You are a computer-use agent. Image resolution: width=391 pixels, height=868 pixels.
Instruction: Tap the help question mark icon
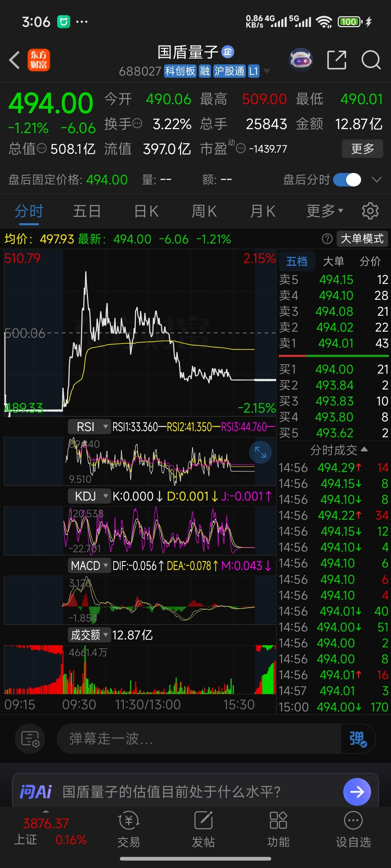click(327, 239)
